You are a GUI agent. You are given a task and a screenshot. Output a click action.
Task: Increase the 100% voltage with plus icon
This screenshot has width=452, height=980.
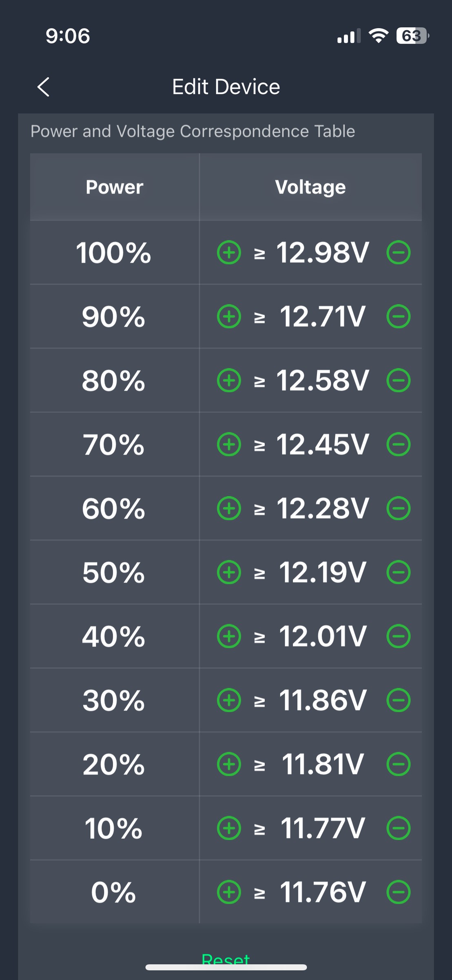pos(229,253)
